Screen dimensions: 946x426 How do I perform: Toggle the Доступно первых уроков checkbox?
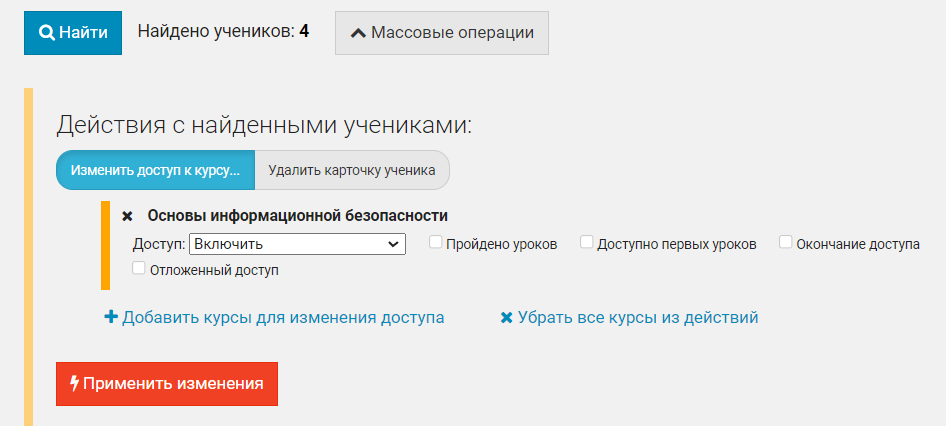pyautogui.click(x=587, y=242)
